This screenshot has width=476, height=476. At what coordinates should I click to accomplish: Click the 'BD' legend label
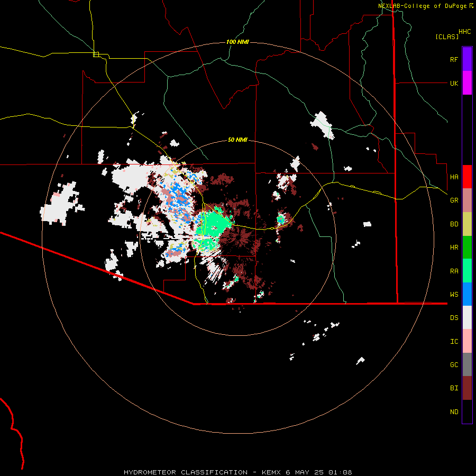(x=454, y=224)
